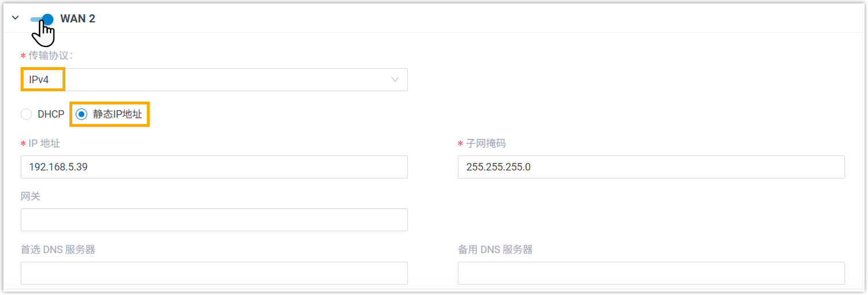This screenshot has height=295, width=868.
Task: Click the 子网掩码 label text
Action: coord(485,143)
